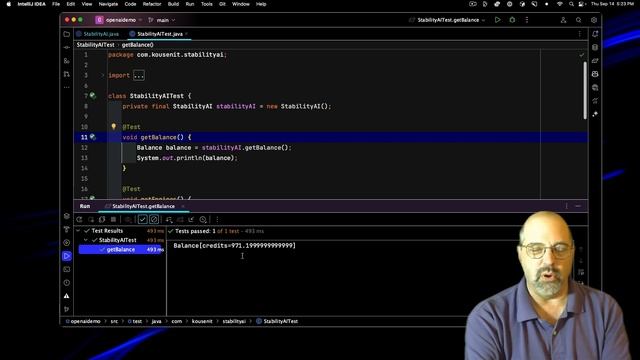Viewport: 640px width, 360px height.
Task: Open the Pull Requests tool window
Action: 67,74
